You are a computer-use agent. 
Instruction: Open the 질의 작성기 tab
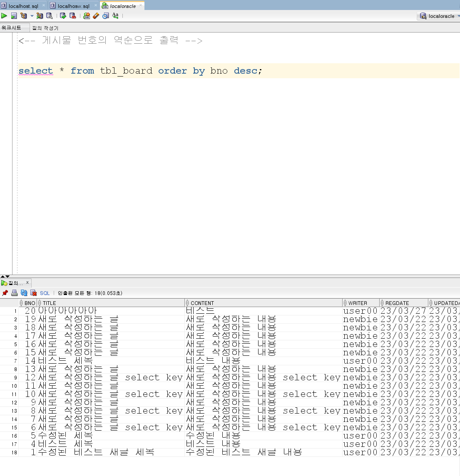point(45,28)
